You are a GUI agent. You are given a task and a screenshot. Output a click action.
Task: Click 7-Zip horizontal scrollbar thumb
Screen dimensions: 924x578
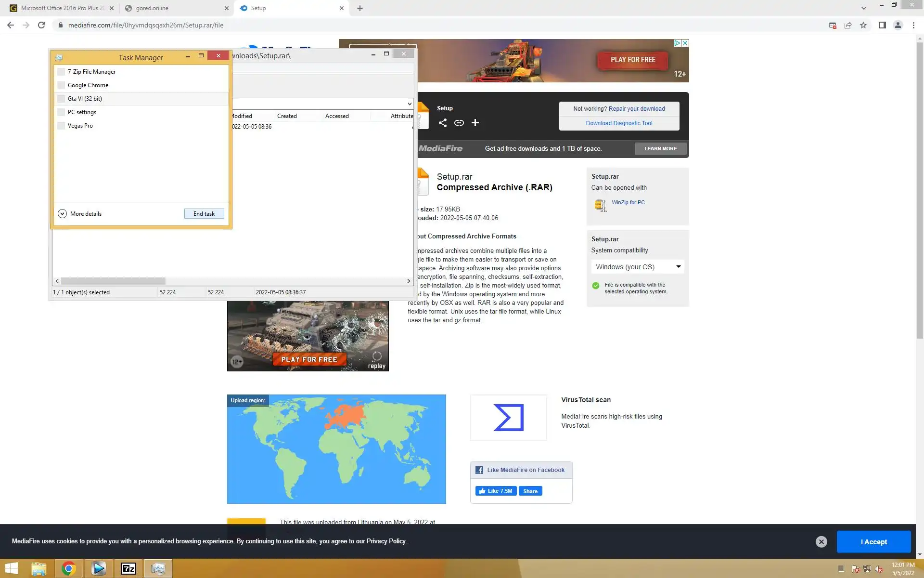tap(114, 281)
